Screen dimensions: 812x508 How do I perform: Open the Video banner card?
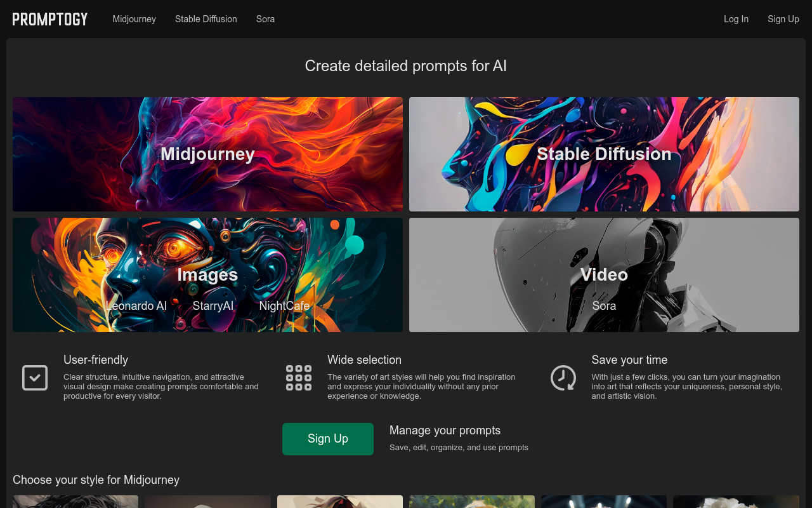604,274
